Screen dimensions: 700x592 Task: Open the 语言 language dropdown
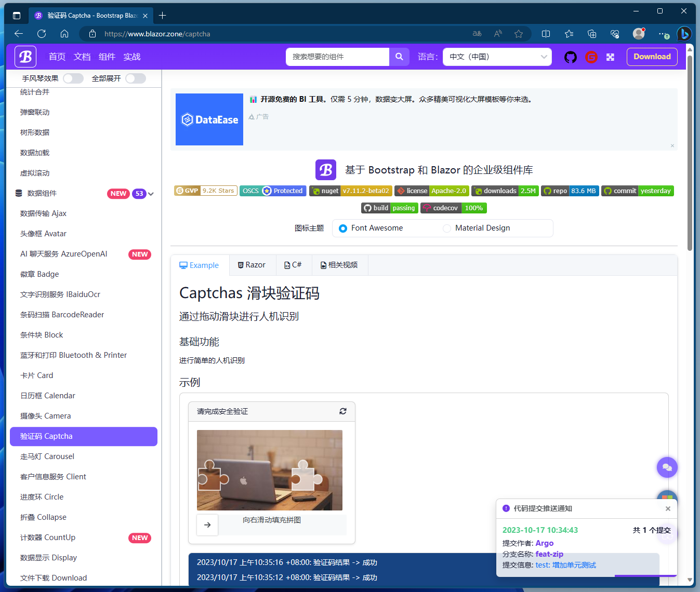496,57
